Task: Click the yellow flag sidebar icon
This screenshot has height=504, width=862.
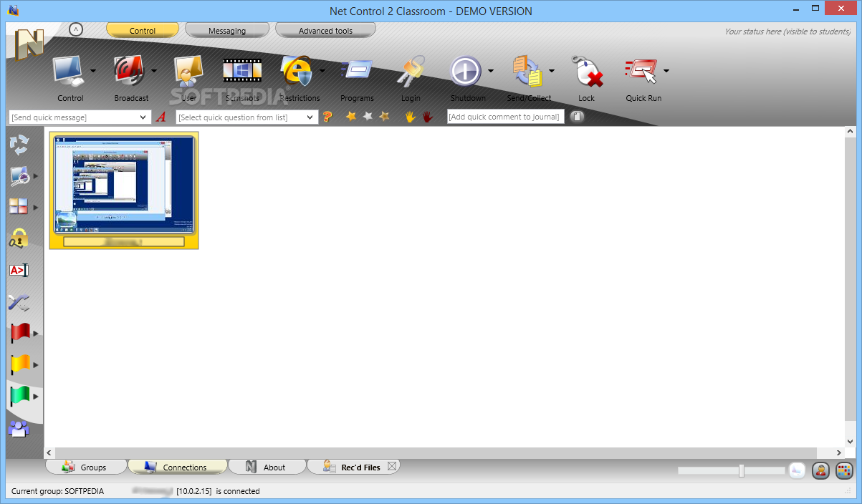Action: 19,364
